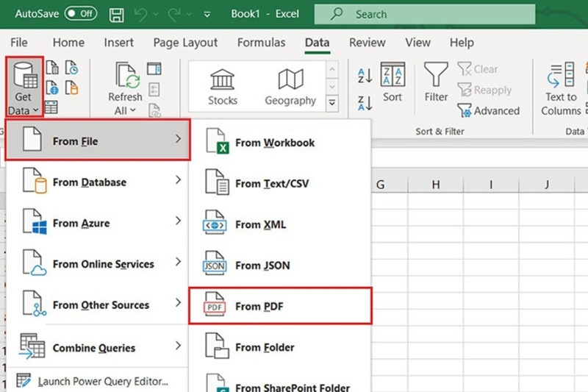This screenshot has height=392, width=588.
Task: Click Launch Power Query Editor
Action: [97, 381]
